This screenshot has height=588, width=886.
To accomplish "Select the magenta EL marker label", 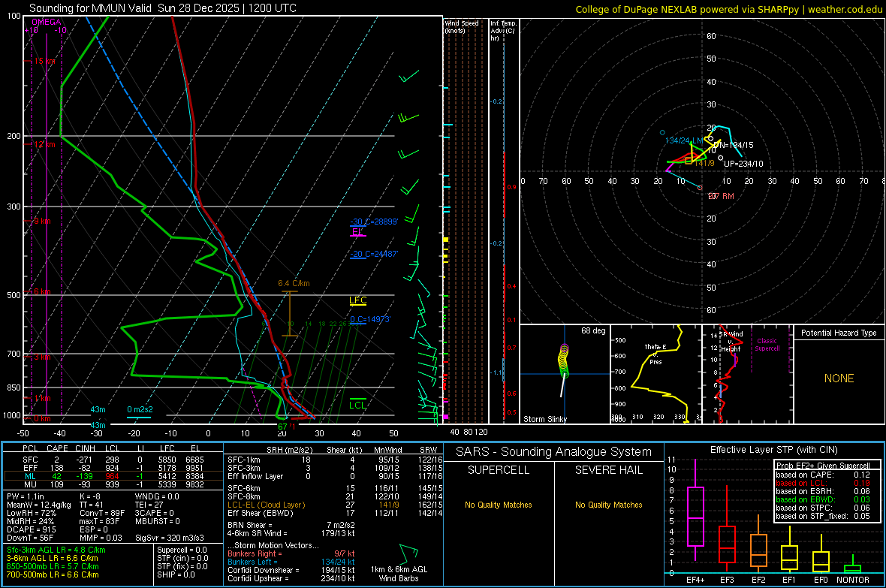I will (x=357, y=231).
